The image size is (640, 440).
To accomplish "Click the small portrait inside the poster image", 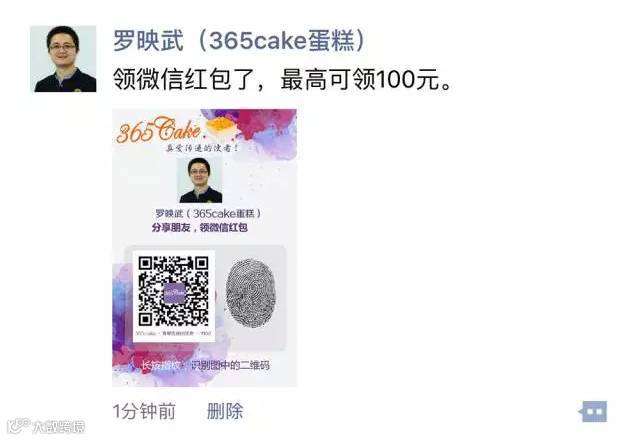I will tap(200, 180).
